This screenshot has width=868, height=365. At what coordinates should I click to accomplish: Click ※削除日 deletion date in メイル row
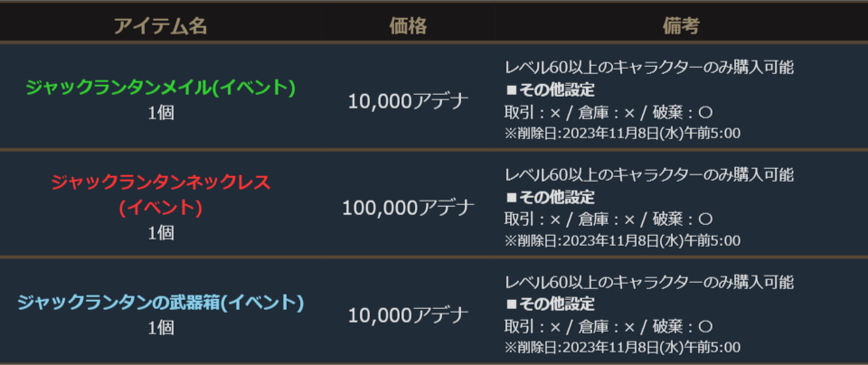click(x=622, y=134)
